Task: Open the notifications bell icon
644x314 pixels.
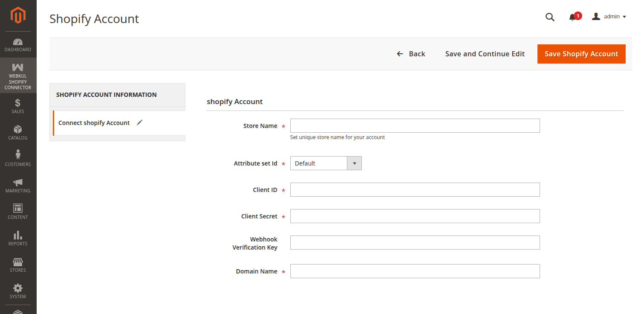Action: point(572,17)
